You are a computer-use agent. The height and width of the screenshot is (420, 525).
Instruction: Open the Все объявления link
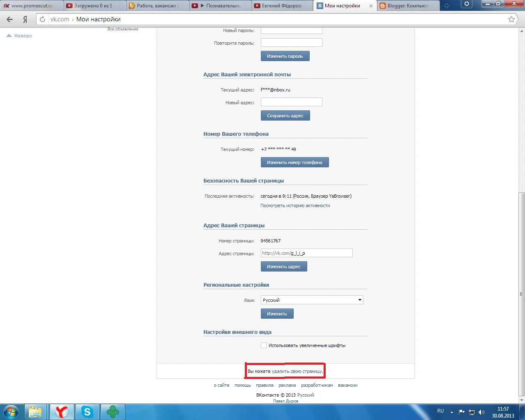tap(123, 29)
